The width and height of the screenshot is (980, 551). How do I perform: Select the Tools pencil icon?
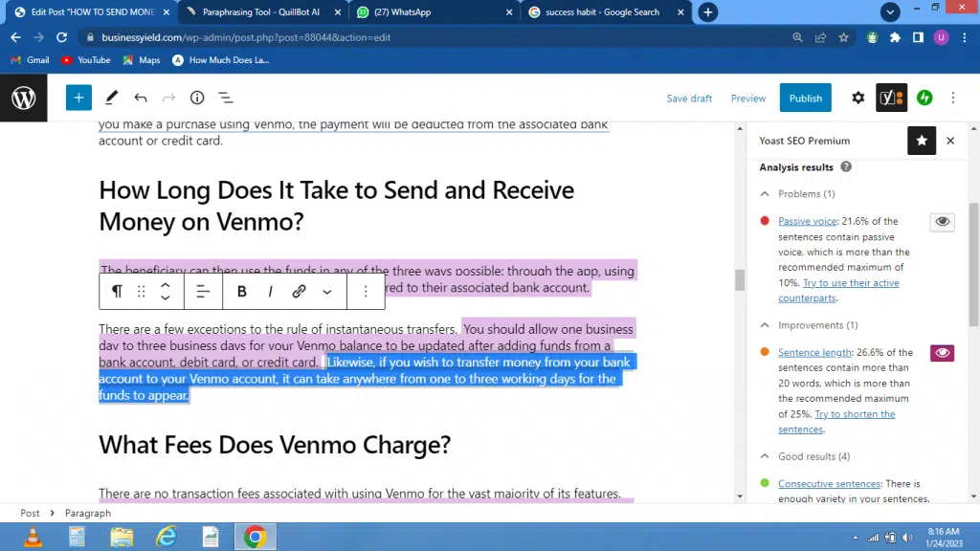[111, 98]
